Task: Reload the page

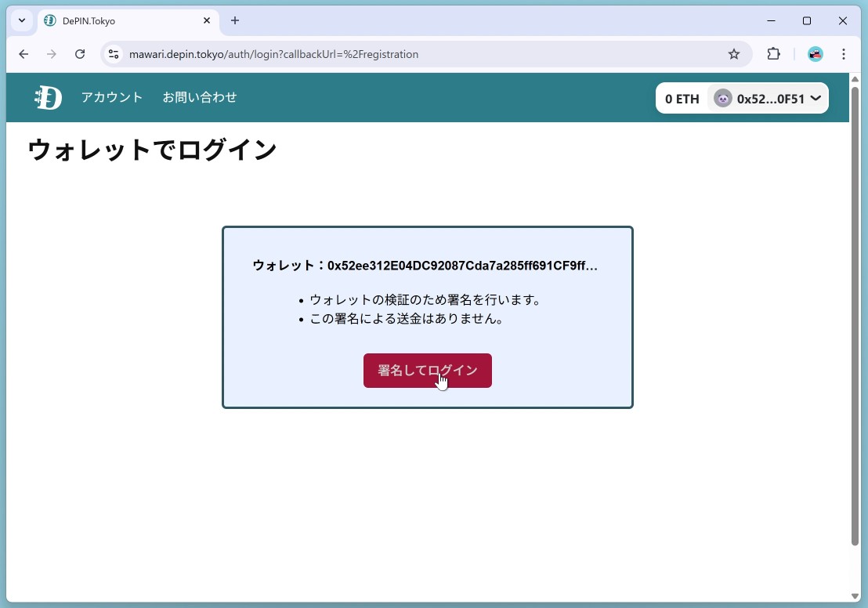Action: [x=80, y=54]
